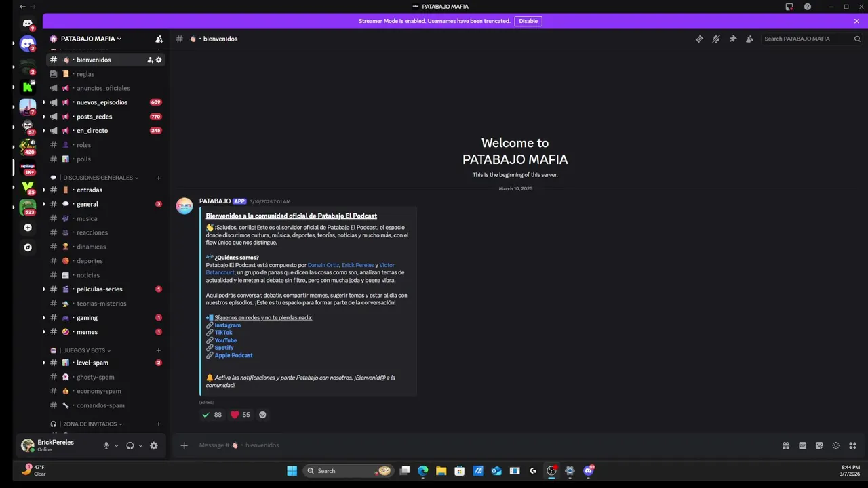This screenshot has height=488, width=868.
Task: Open the Apple Podcast link
Action: click(233, 355)
